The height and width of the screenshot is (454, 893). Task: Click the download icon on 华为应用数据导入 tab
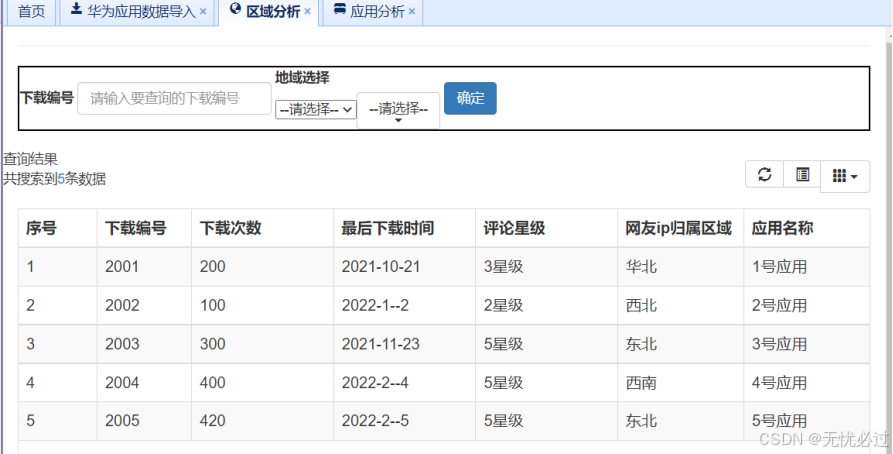(x=76, y=9)
